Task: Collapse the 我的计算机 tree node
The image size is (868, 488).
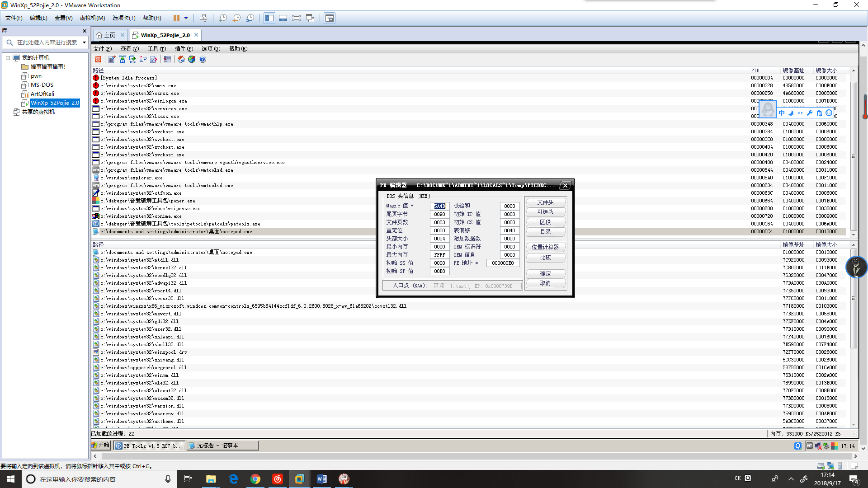Action: [8, 58]
